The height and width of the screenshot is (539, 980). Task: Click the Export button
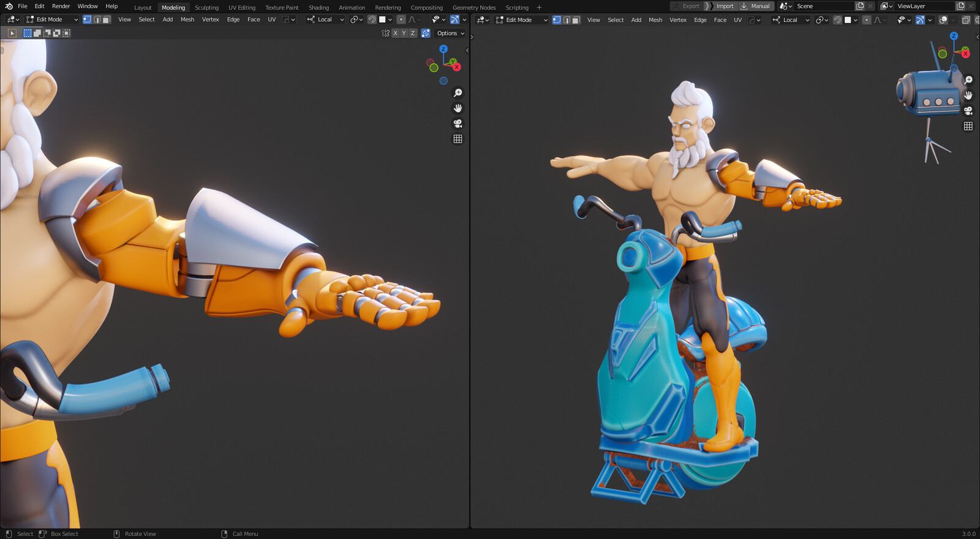[x=687, y=6]
